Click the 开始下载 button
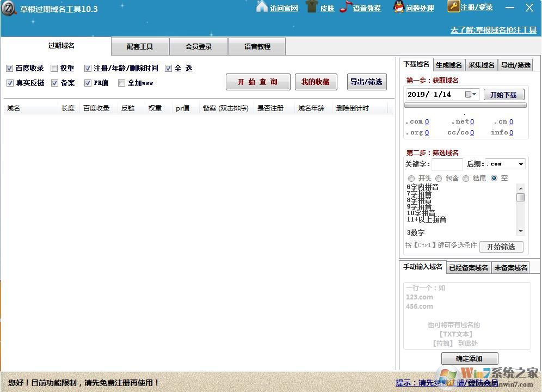This screenshot has height=392, width=542. pos(503,95)
